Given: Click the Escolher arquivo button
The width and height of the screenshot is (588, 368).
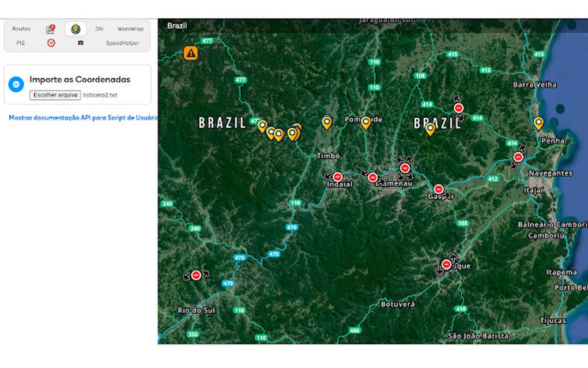Looking at the screenshot, I should click(x=55, y=95).
